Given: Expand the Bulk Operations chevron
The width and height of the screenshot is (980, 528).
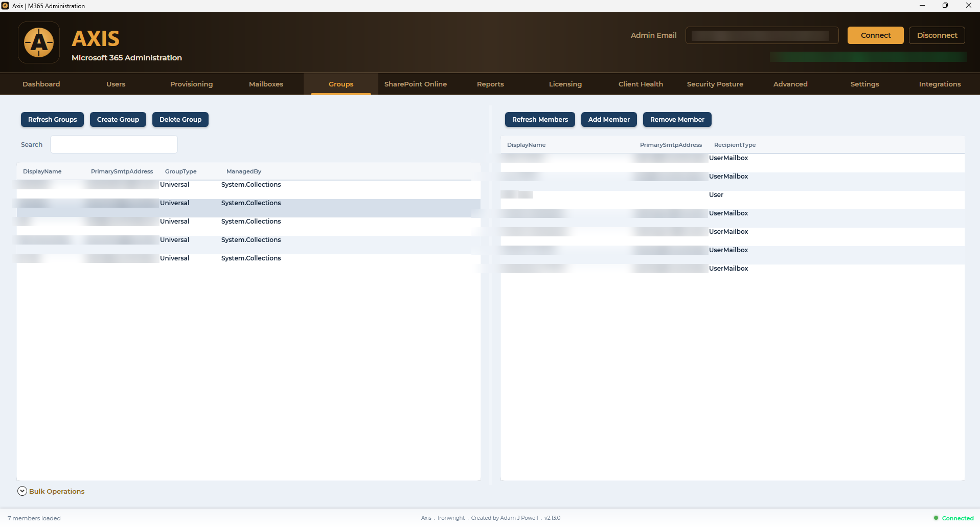Looking at the screenshot, I should (x=22, y=491).
